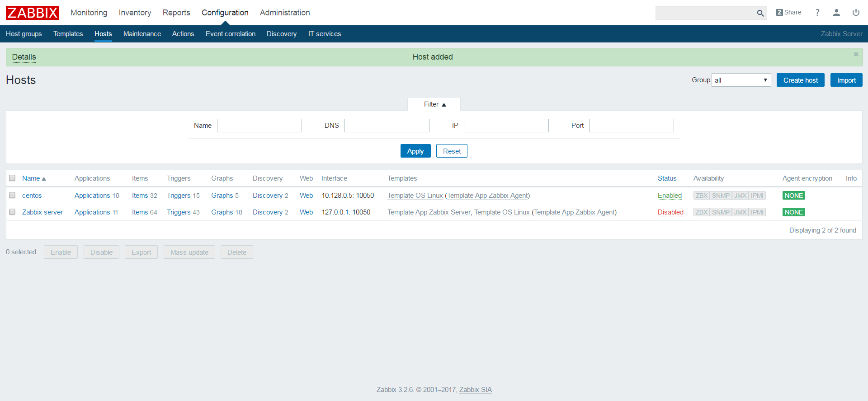The height and width of the screenshot is (401, 868).
Task: Go to Discovery submenu
Action: pyautogui.click(x=281, y=34)
